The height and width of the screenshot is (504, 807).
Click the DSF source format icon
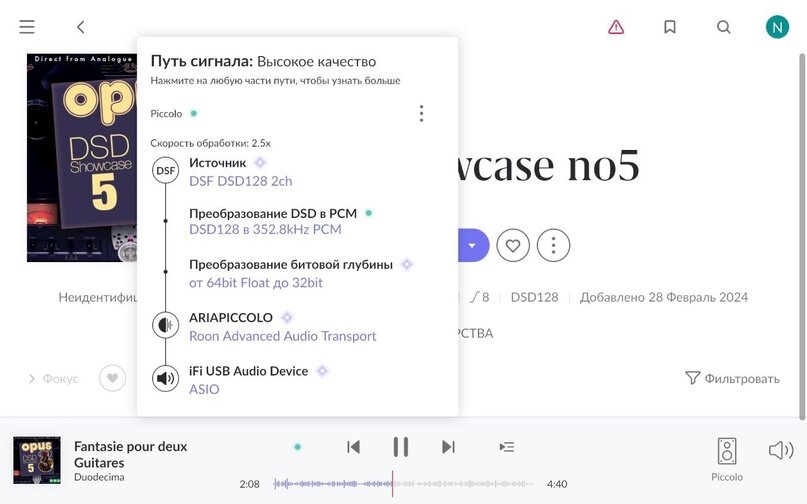point(165,170)
